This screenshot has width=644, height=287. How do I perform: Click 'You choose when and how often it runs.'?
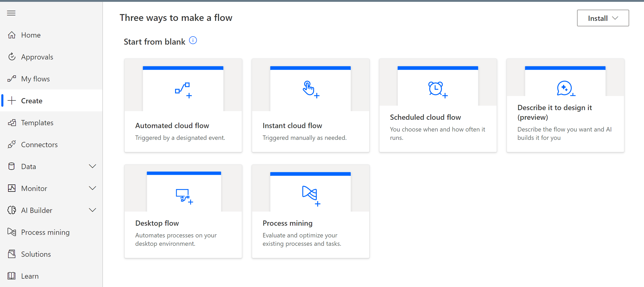click(x=437, y=134)
